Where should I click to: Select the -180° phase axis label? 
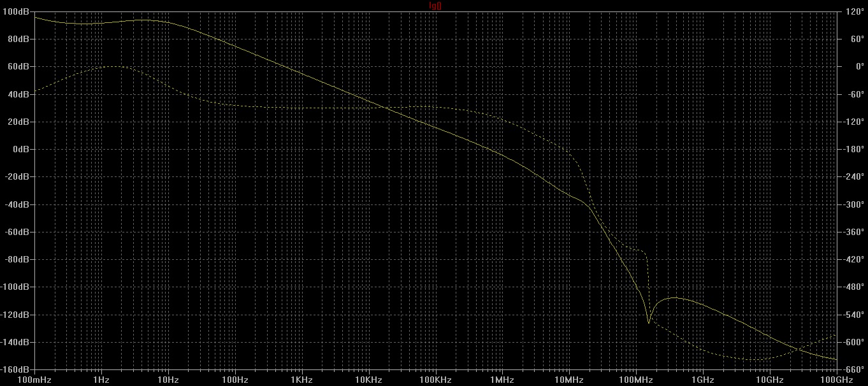click(853, 149)
